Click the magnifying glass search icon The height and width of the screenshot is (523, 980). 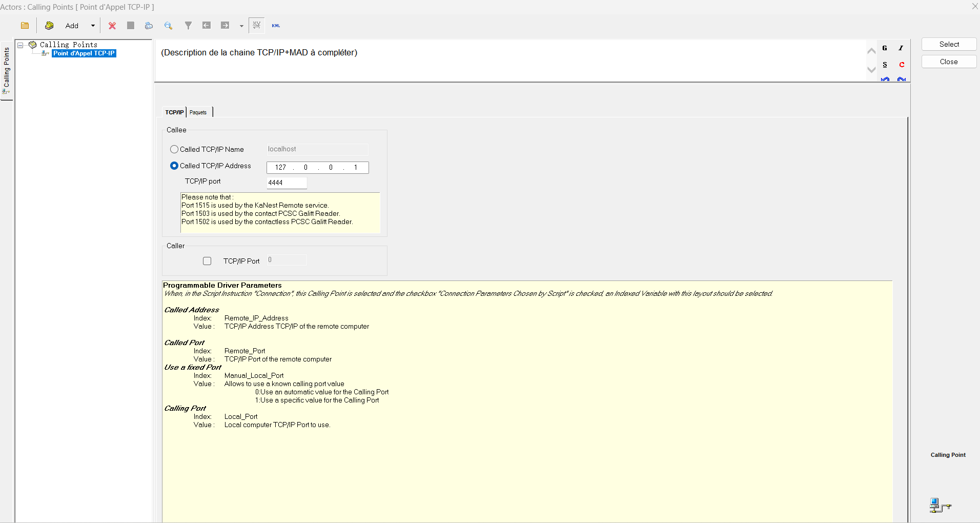[x=168, y=26]
